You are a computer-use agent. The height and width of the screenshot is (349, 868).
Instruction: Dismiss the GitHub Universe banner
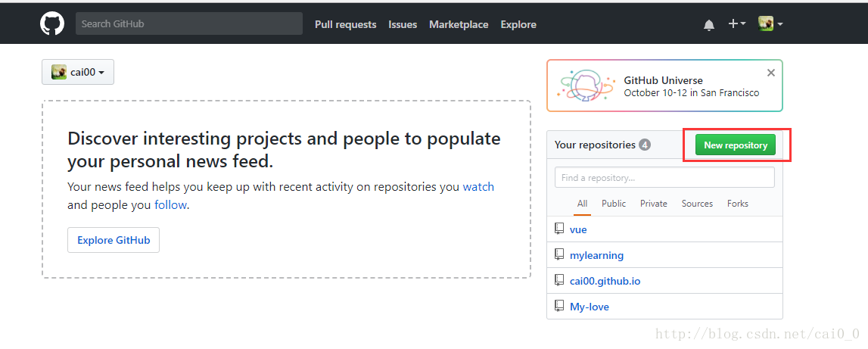(770, 73)
